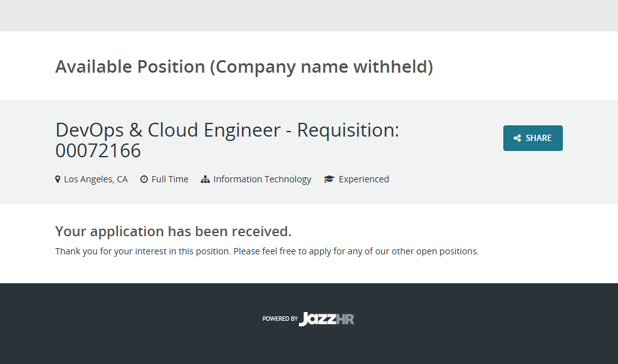This screenshot has height=364, width=618.
Task: Click the Full Time label
Action: (x=170, y=179)
